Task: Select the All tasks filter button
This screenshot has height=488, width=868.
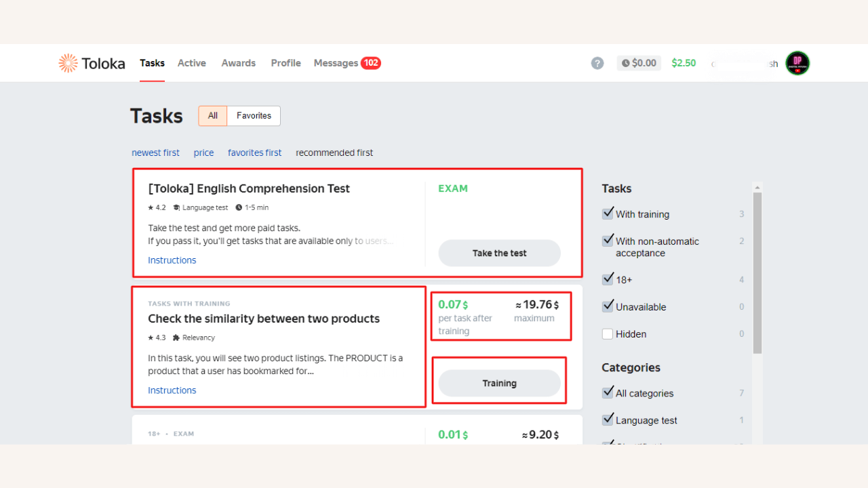Action: tap(213, 116)
